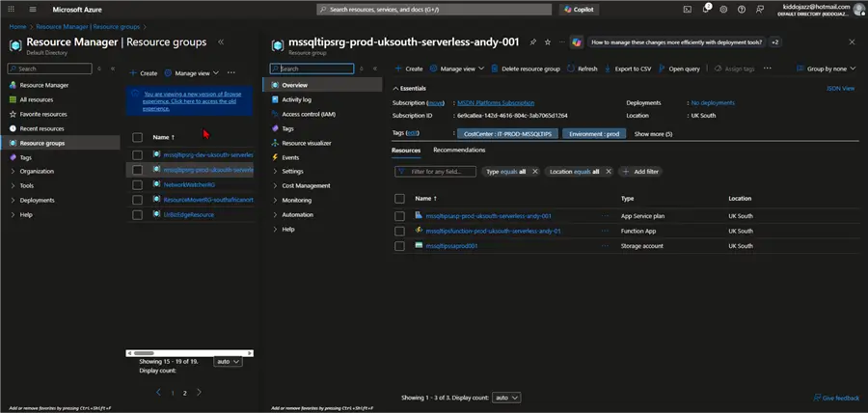View notifications via the bell icon
Image resolution: width=868 pixels, height=413 pixels.
pyautogui.click(x=706, y=9)
